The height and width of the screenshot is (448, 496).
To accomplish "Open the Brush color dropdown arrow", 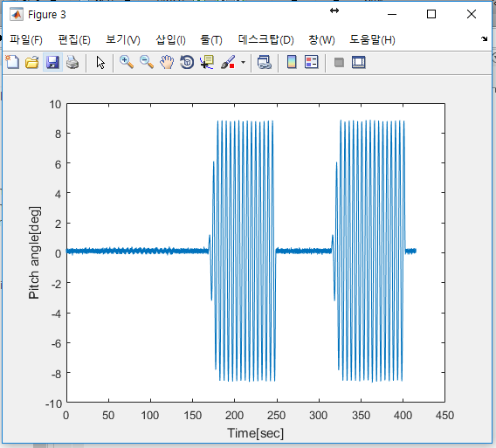I will click(x=243, y=62).
